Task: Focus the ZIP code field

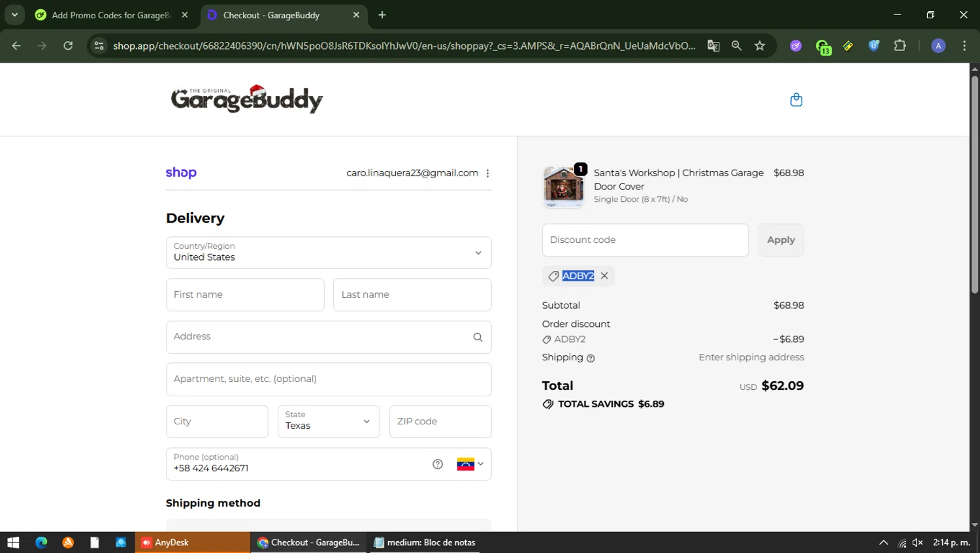Action: [440, 421]
